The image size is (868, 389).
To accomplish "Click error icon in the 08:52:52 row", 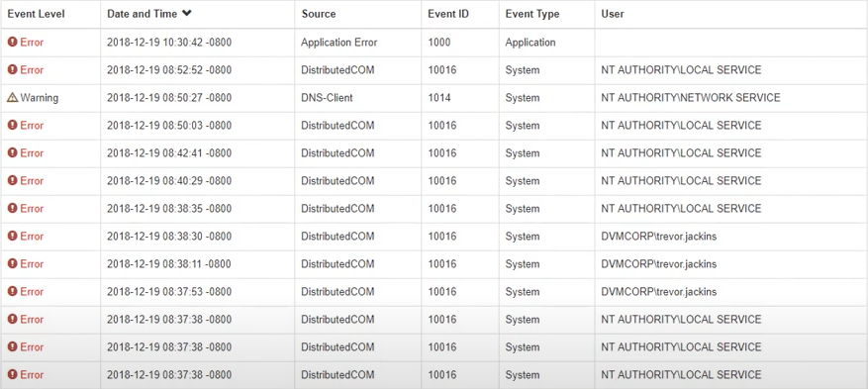I will 12,69.
